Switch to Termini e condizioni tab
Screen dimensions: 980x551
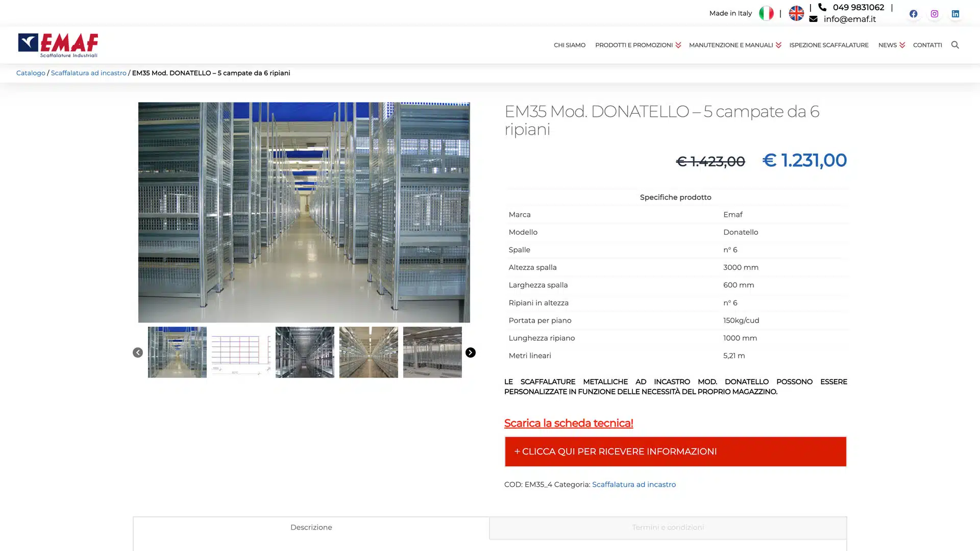[x=668, y=528]
